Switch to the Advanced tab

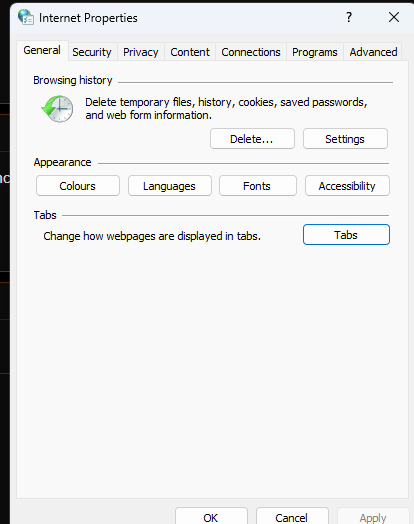(373, 52)
